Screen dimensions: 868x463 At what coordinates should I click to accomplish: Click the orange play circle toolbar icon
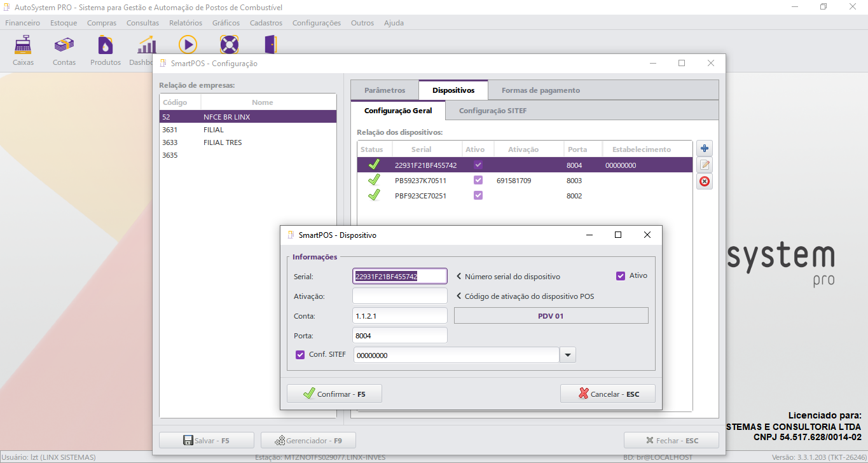click(188, 45)
